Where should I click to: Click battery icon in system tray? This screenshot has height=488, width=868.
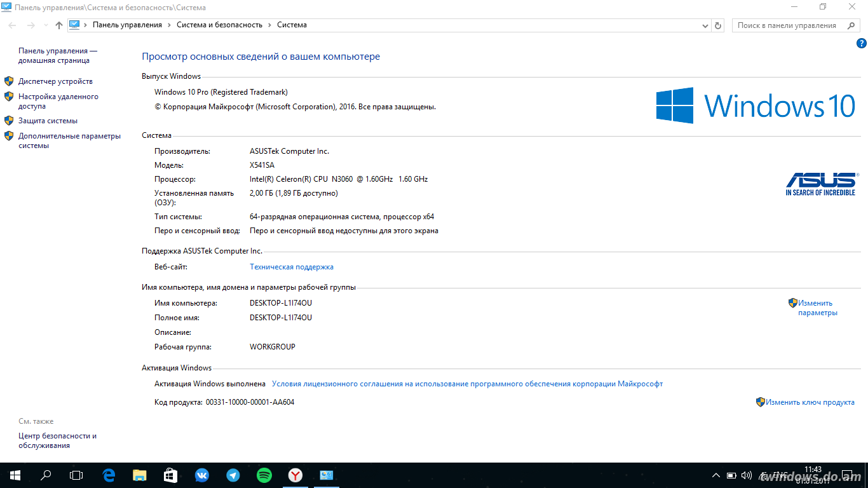[731, 475]
